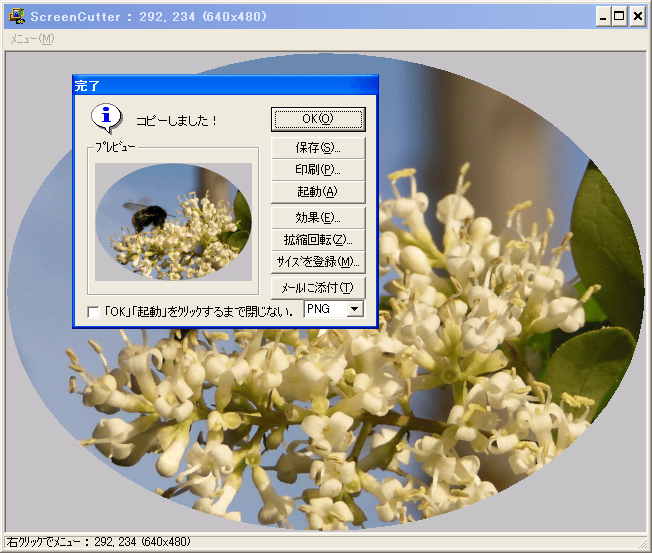Click the blue info speech-bubble icon
The height and width of the screenshot is (553, 652).
(106, 118)
